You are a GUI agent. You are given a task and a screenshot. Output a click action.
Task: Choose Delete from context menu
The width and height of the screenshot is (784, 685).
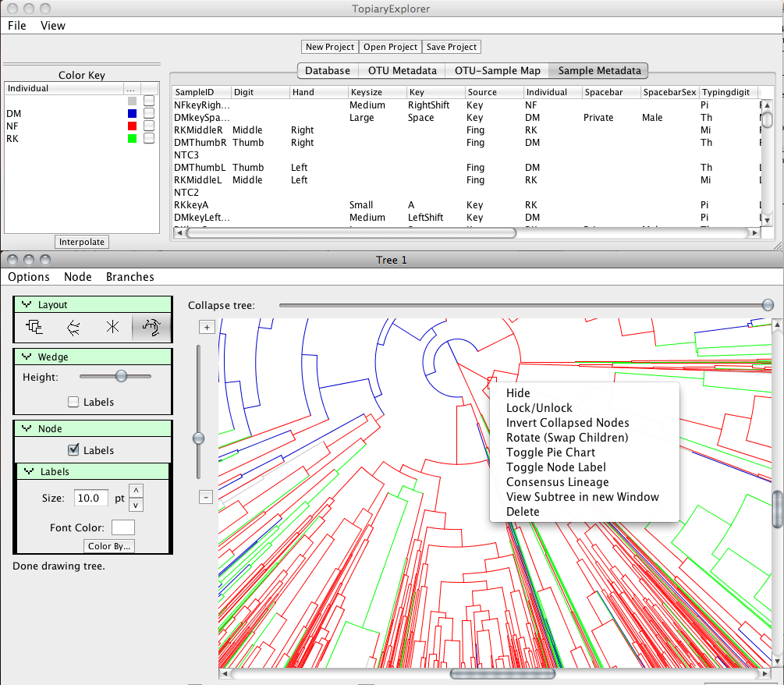pyautogui.click(x=584, y=512)
